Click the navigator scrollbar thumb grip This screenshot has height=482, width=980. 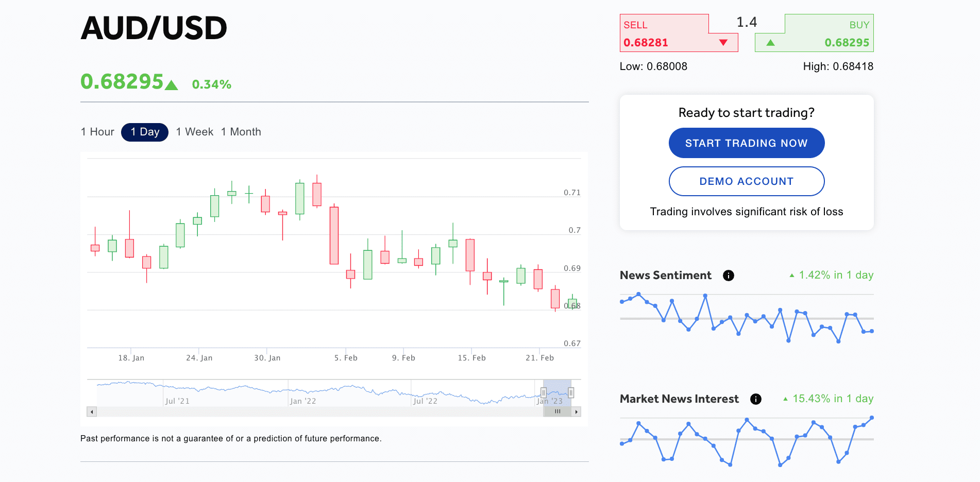pos(557,412)
